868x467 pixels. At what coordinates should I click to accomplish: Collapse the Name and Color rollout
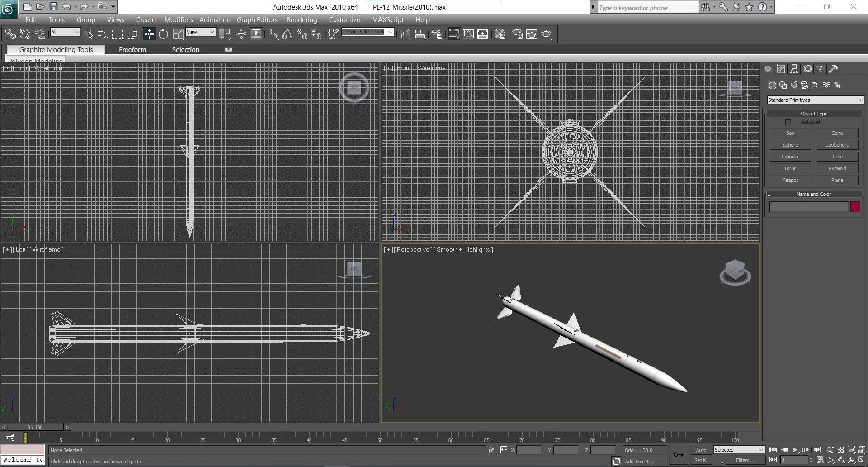tap(814, 194)
